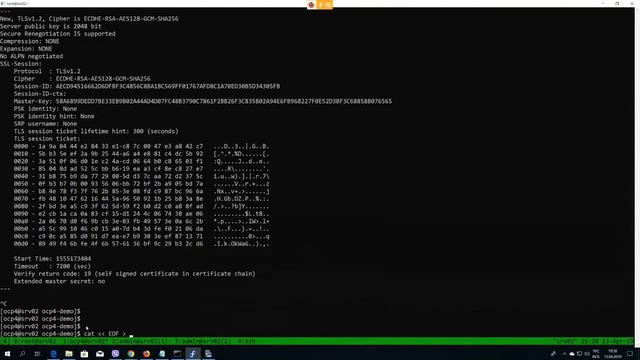The width and height of the screenshot is (640, 360).
Task: Click 'TLS session ticket lifetime hint' line
Action: (x=96, y=131)
